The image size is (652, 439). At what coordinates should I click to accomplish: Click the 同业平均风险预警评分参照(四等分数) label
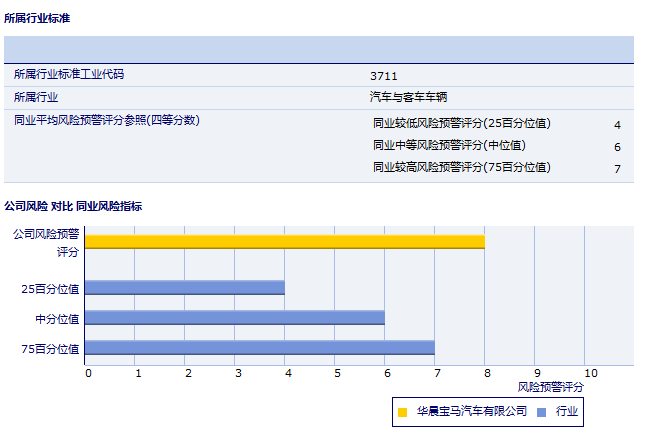tap(106, 121)
